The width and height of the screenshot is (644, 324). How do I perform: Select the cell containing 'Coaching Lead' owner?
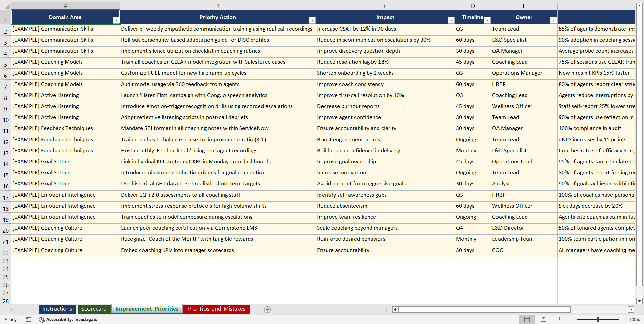coord(510,62)
